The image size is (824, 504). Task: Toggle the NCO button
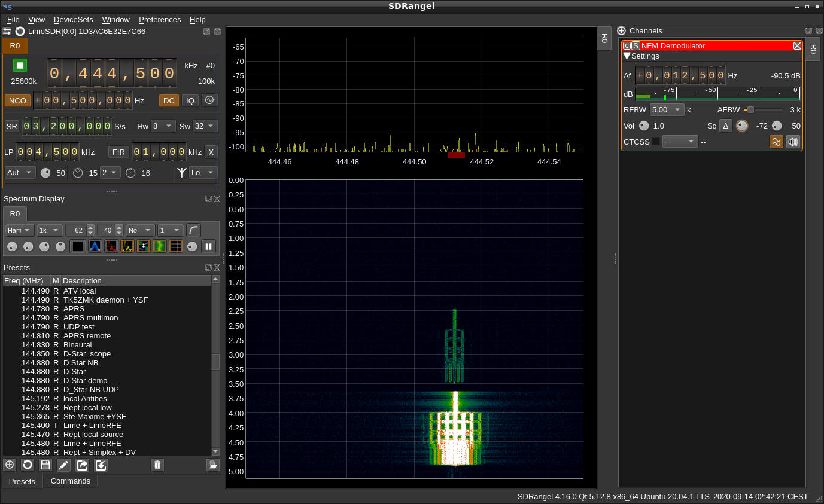(x=17, y=100)
